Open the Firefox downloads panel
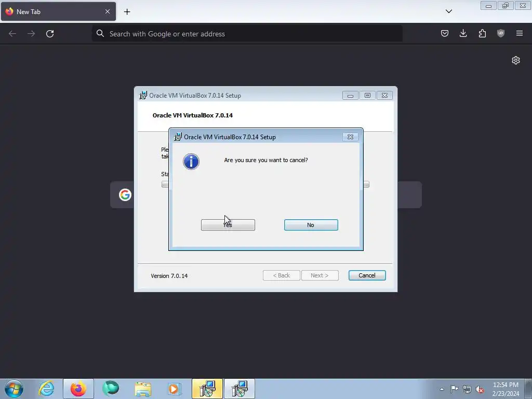The width and height of the screenshot is (532, 399). pyautogui.click(x=463, y=33)
